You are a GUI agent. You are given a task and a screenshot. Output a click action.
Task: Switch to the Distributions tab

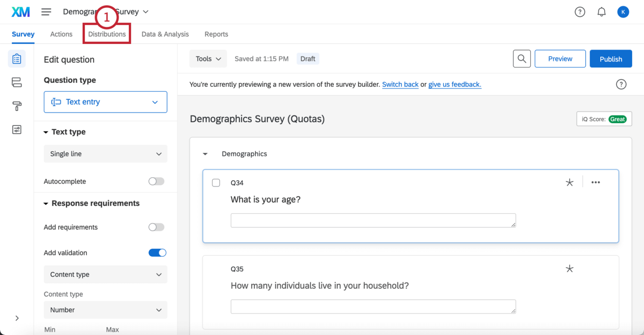tap(107, 34)
